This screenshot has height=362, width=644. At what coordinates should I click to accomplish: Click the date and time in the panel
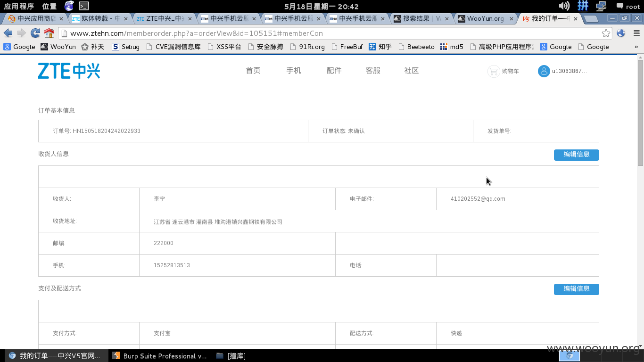point(322,6)
